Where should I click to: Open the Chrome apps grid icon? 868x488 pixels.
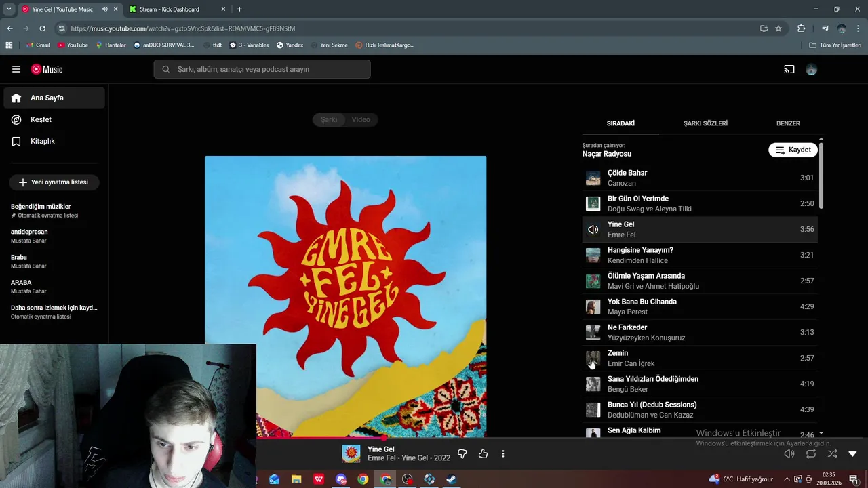pos(9,45)
